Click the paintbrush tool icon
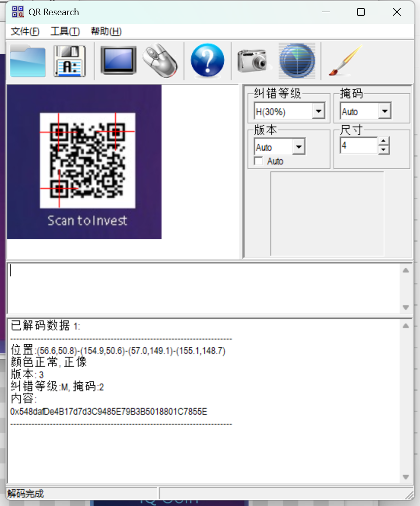The width and height of the screenshot is (420, 506). (x=345, y=60)
